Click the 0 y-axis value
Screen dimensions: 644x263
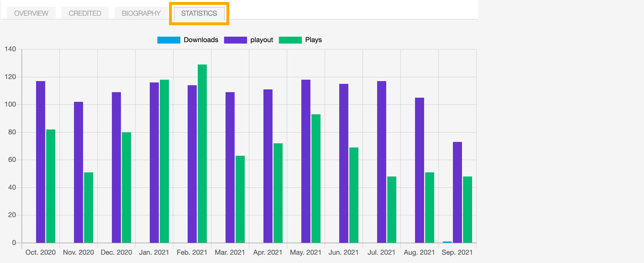pos(14,243)
